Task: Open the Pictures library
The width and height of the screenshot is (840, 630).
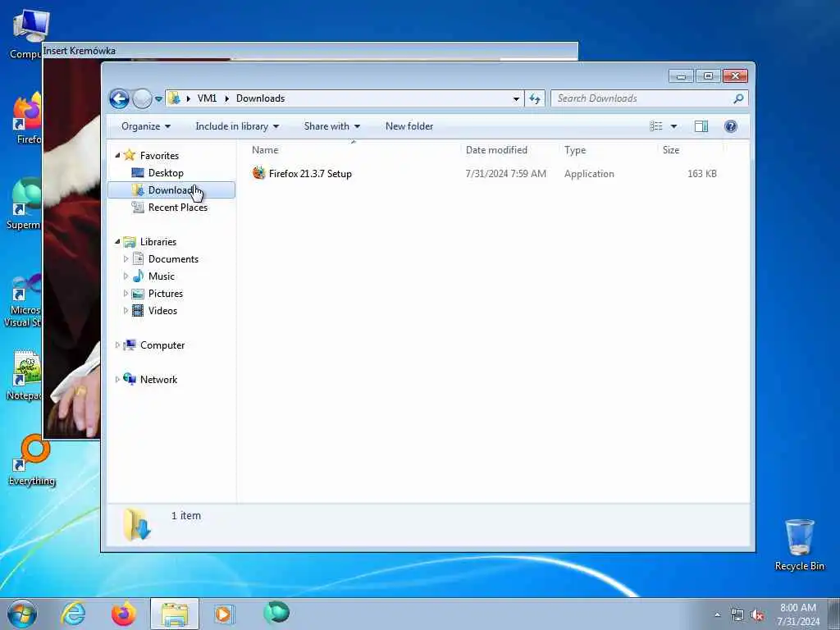Action: tap(166, 294)
